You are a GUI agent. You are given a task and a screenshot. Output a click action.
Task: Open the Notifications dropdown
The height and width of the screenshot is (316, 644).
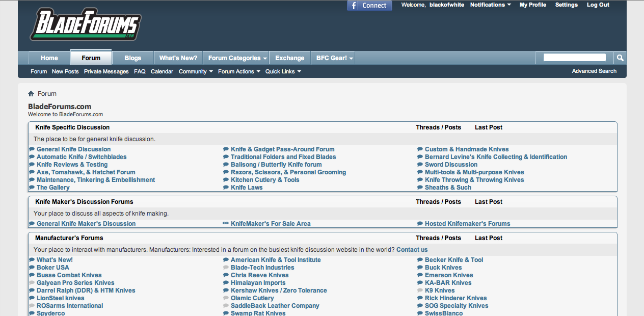click(491, 5)
